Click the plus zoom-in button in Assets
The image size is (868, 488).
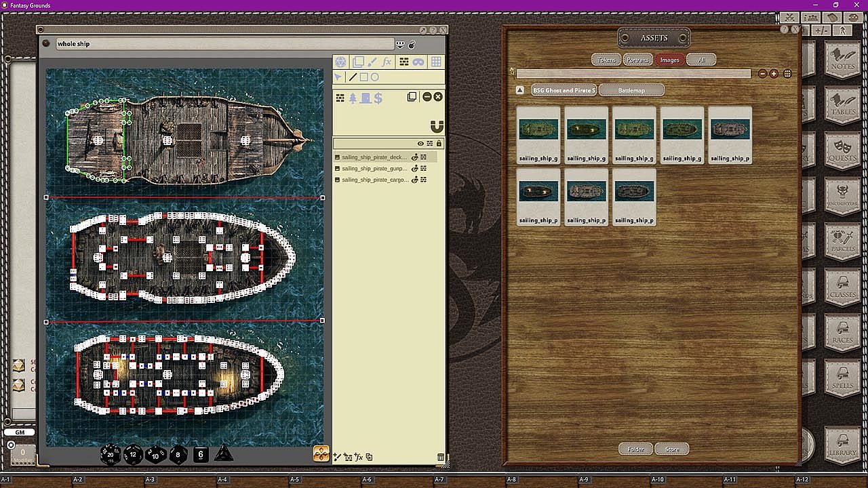click(774, 73)
